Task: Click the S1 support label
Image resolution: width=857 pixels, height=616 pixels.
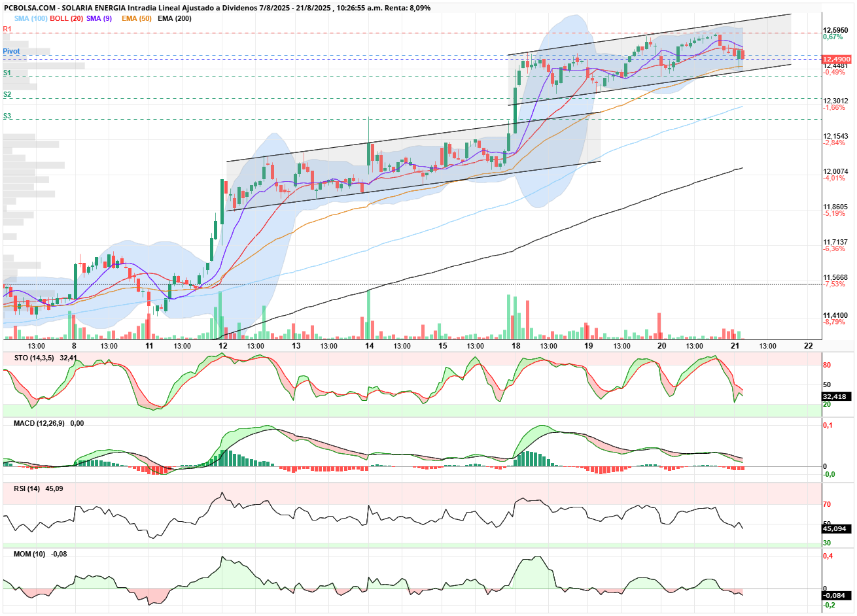Action: [7, 73]
